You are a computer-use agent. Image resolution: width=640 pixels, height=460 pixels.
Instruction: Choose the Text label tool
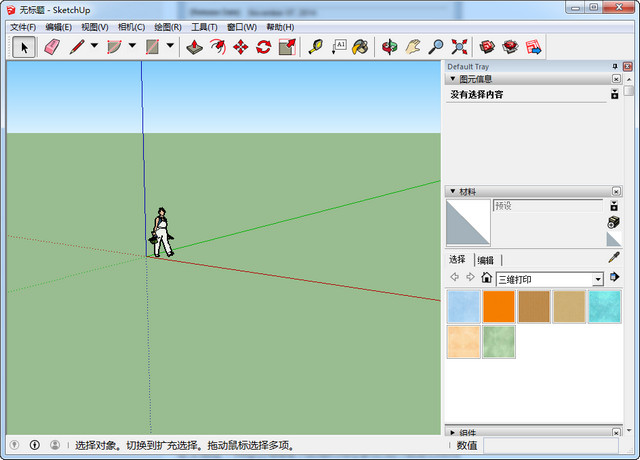339,47
